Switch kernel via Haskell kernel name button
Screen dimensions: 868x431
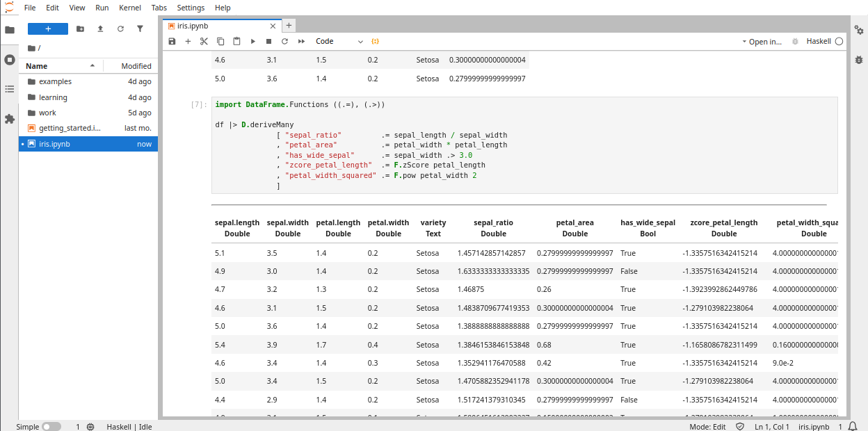819,42
